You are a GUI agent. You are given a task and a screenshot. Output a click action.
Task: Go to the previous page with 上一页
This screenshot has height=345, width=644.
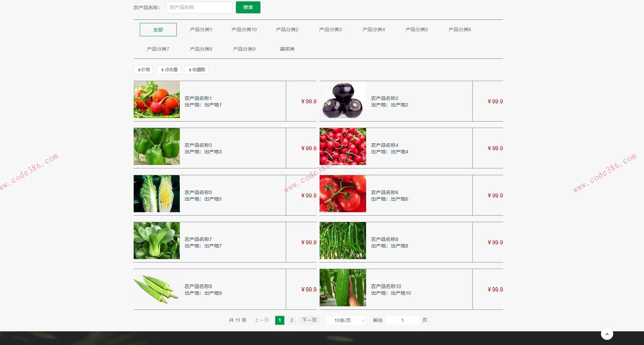pyautogui.click(x=262, y=320)
